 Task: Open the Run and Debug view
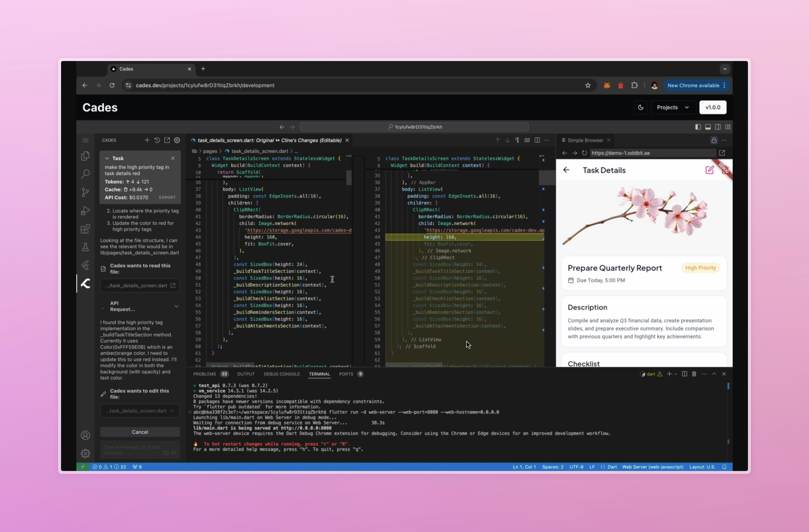click(x=85, y=211)
